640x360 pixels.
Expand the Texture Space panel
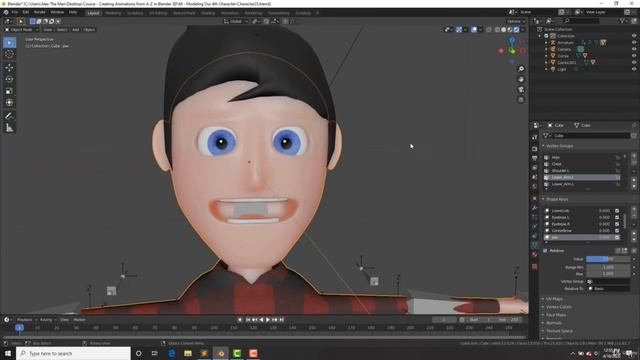click(x=558, y=331)
